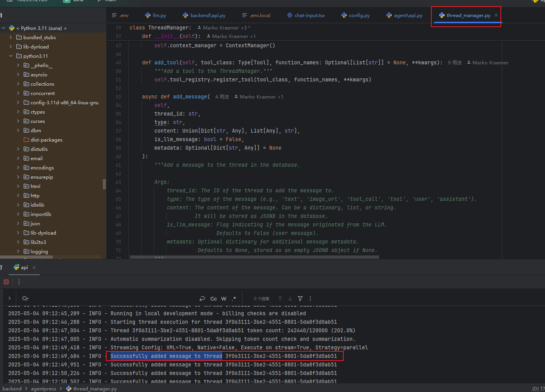Expand the top-level lib-dynload folder
Viewport: 545px width, 392px height.
11,47
